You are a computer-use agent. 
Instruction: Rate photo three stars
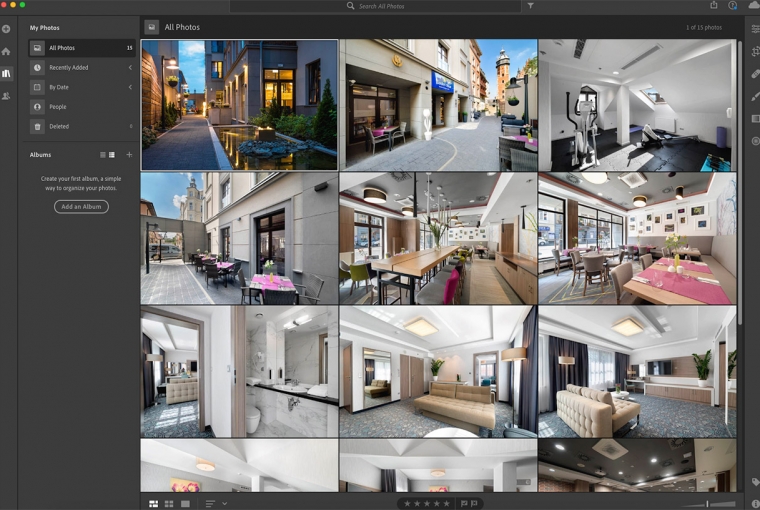[427, 504]
